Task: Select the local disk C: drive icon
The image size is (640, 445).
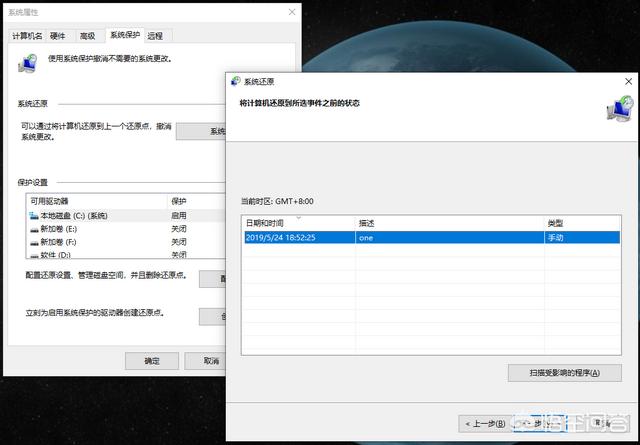Action: (34, 215)
